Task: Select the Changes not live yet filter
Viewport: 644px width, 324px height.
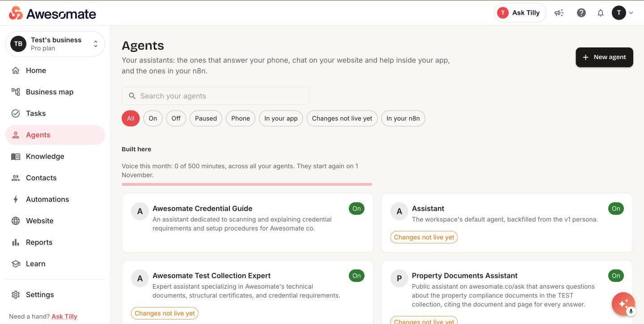Action: 342,119
